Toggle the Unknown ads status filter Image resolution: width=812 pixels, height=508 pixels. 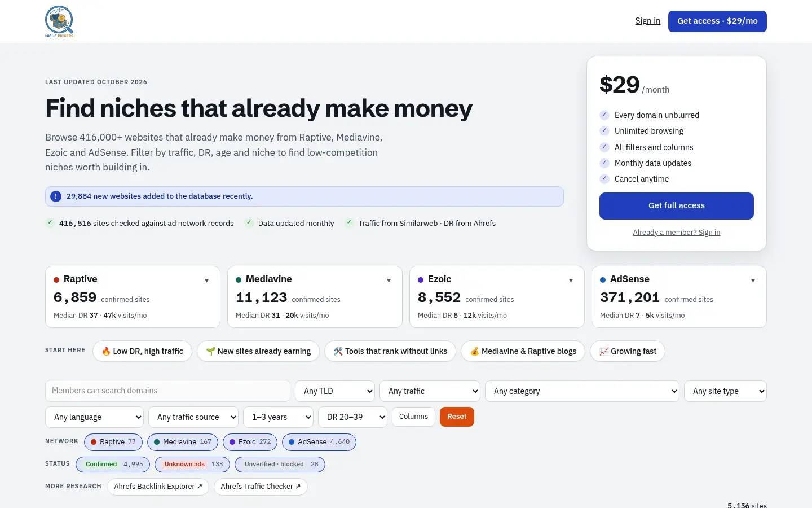point(192,465)
